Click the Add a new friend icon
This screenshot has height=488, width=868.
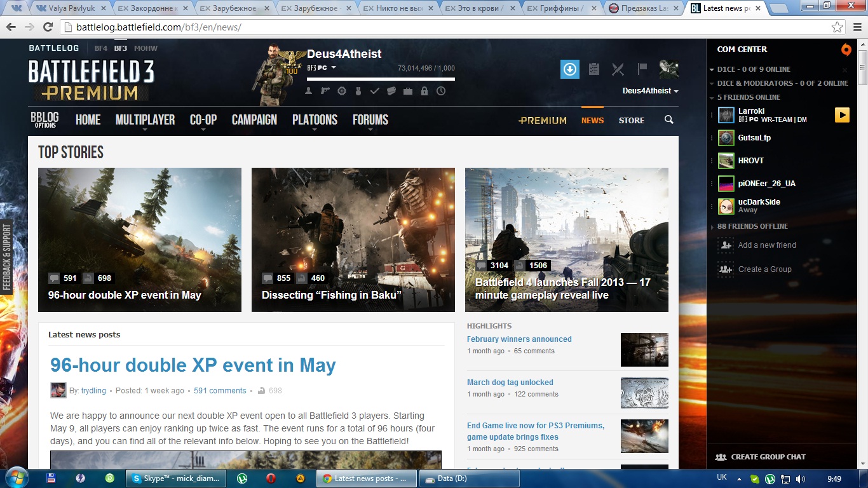click(x=725, y=245)
